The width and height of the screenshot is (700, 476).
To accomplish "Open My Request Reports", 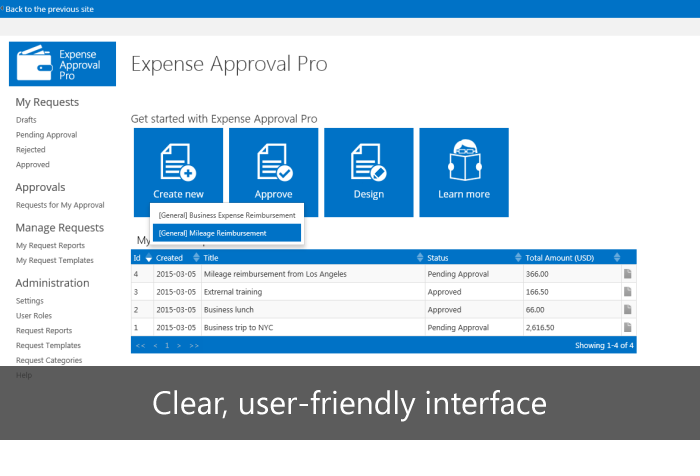I will (50, 245).
